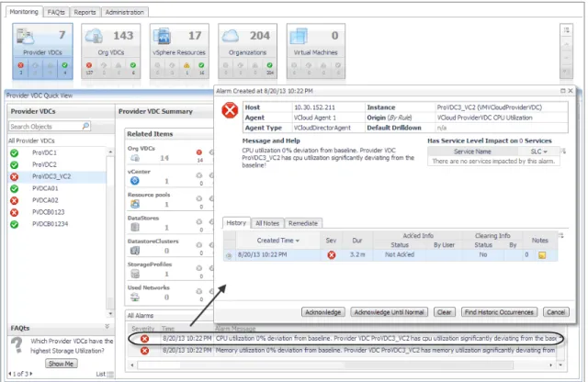Click the Acknowledge button
The image size is (588, 382).
click(322, 312)
